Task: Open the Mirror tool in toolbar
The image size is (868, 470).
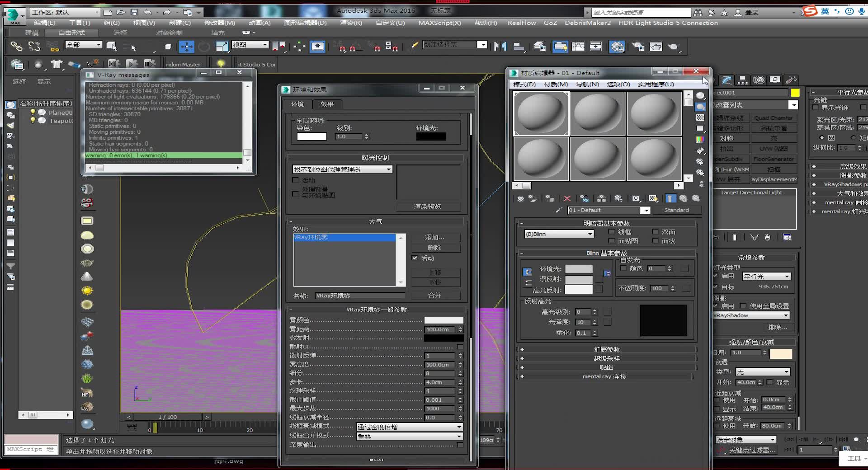Action: (500, 46)
